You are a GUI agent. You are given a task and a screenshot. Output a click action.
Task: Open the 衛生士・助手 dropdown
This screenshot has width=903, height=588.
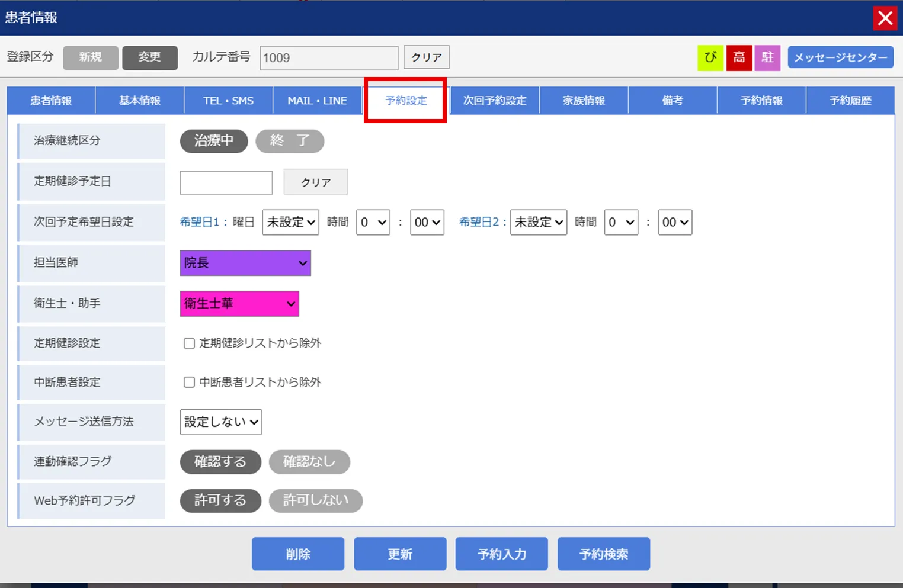(x=239, y=304)
